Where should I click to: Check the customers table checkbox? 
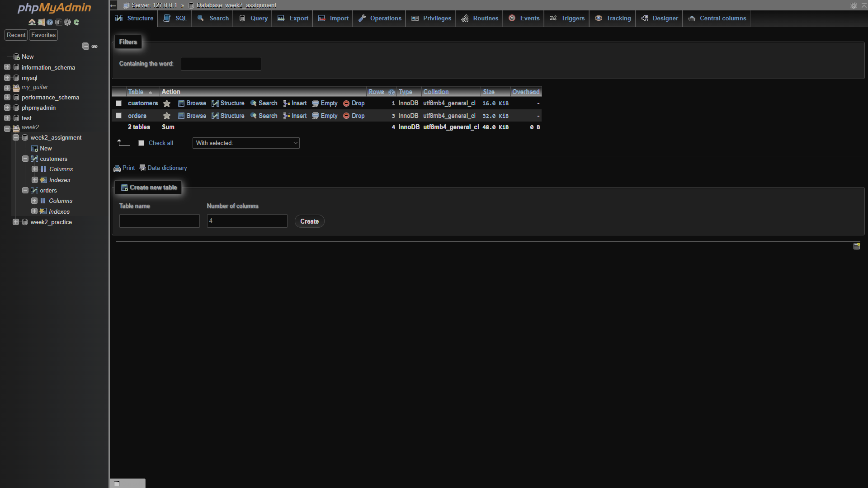click(x=118, y=103)
